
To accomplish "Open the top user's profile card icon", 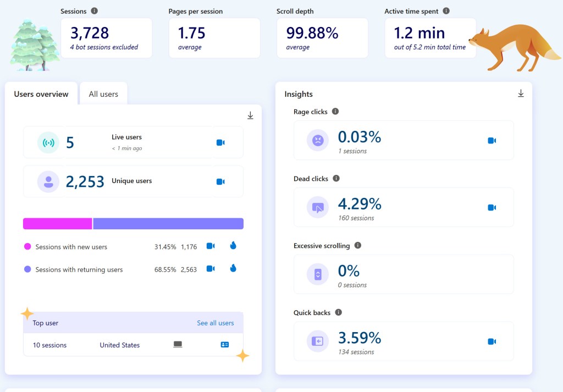I will coord(224,345).
